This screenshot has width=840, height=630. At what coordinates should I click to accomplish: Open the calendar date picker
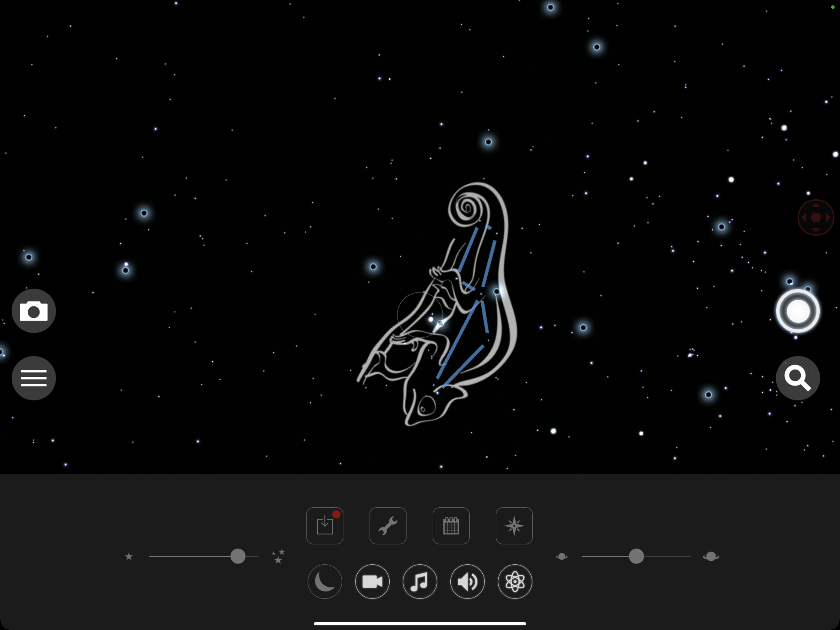tap(451, 525)
